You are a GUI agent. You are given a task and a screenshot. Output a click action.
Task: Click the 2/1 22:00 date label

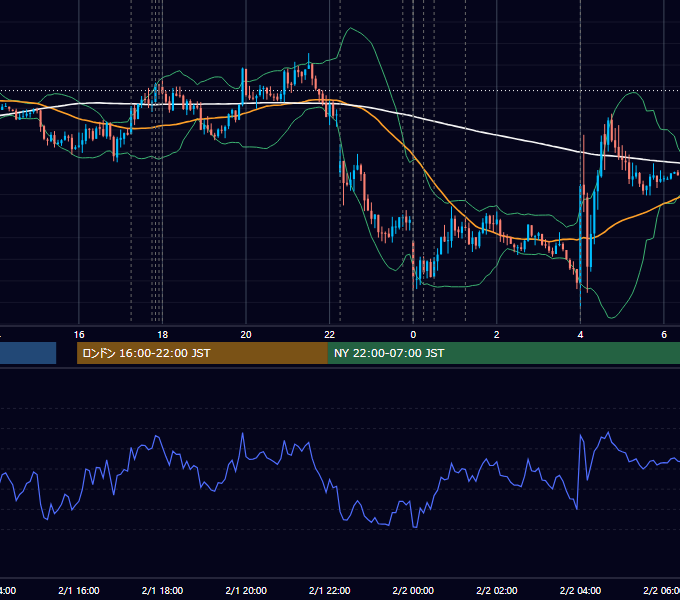tap(330, 590)
